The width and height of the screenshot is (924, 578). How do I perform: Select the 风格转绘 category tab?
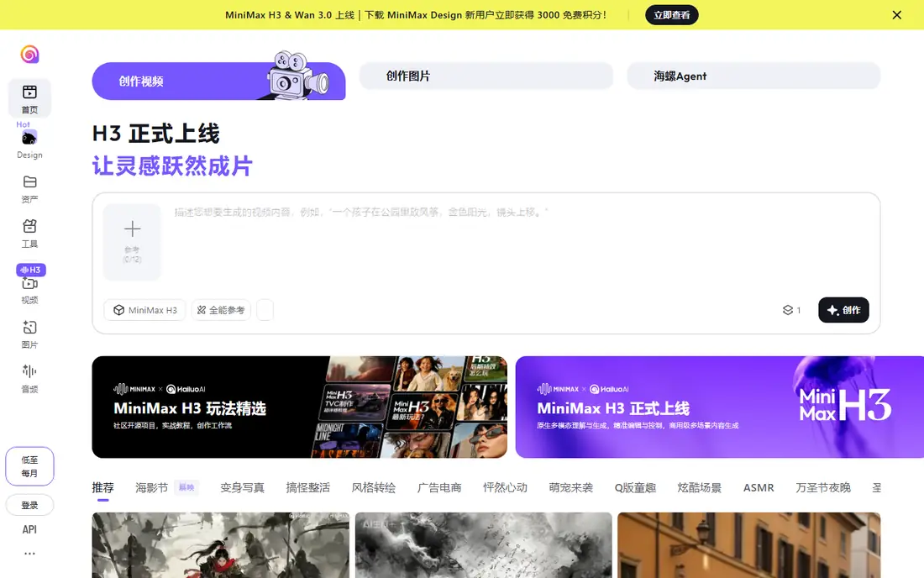pos(374,488)
